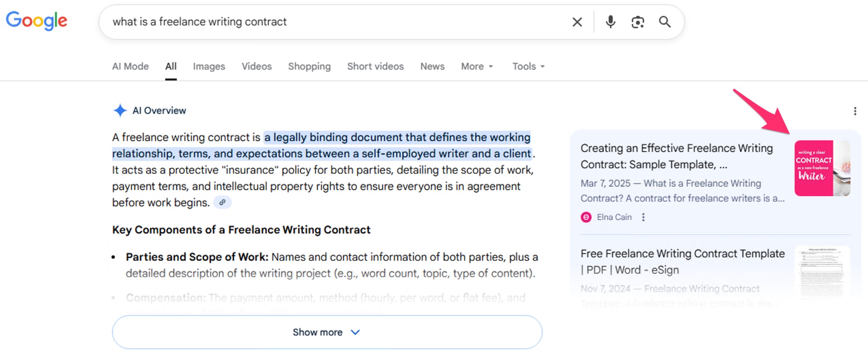Click the Google logo
The width and height of the screenshot is (868, 360).
pyautogui.click(x=36, y=21)
